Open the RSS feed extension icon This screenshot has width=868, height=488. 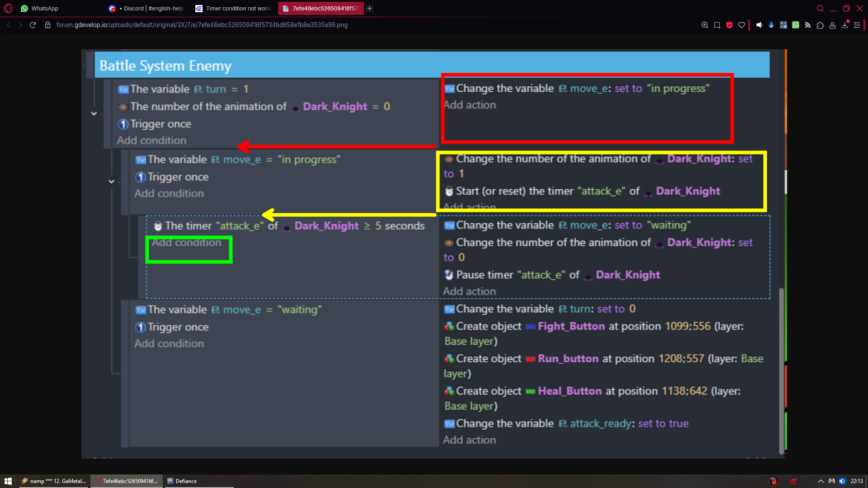tap(808, 25)
